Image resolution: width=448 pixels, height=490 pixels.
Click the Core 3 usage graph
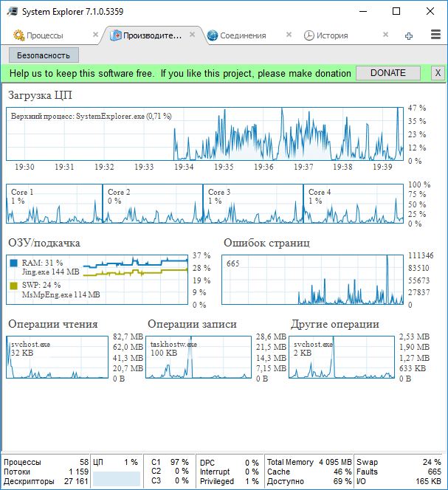pyautogui.click(x=253, y=204)
